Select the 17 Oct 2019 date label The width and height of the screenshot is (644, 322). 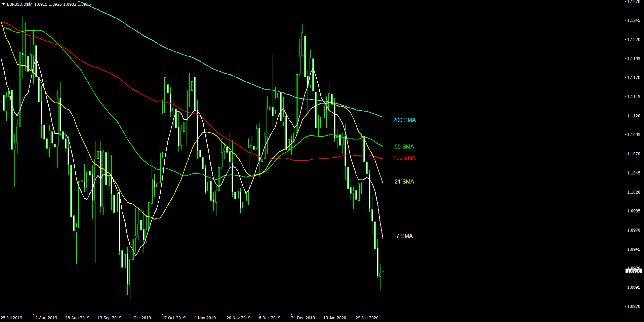(174, 318)
